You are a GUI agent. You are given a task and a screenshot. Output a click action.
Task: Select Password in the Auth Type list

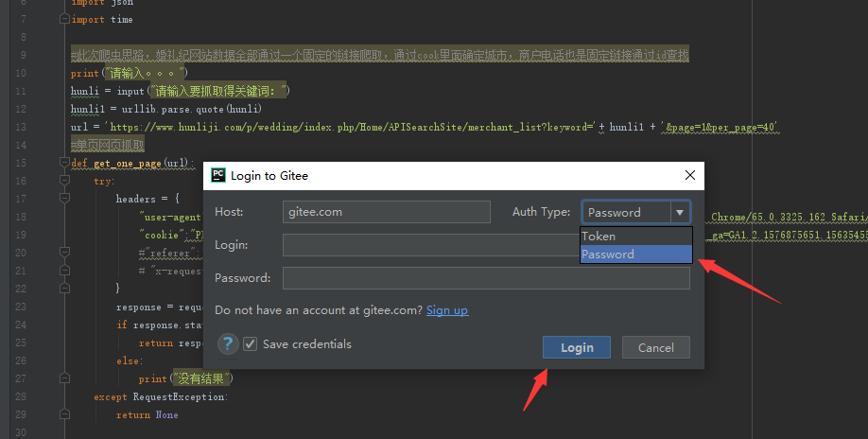pos(636,255)
